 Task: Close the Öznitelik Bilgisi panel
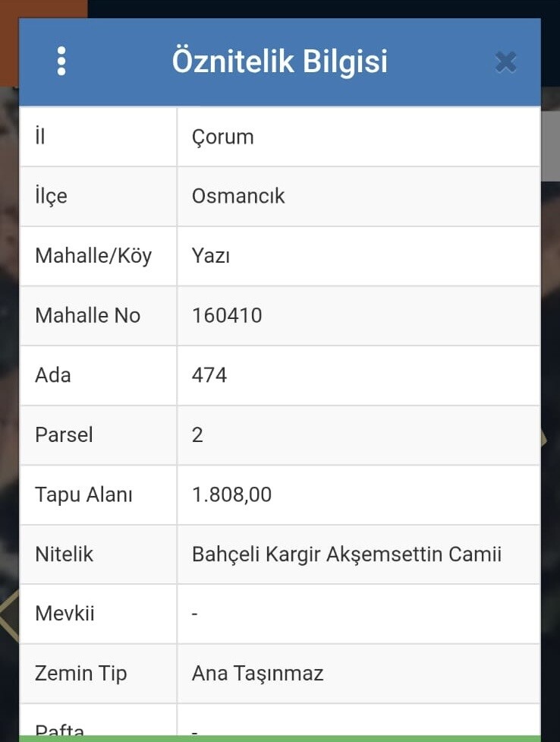[x=505, y=62]
